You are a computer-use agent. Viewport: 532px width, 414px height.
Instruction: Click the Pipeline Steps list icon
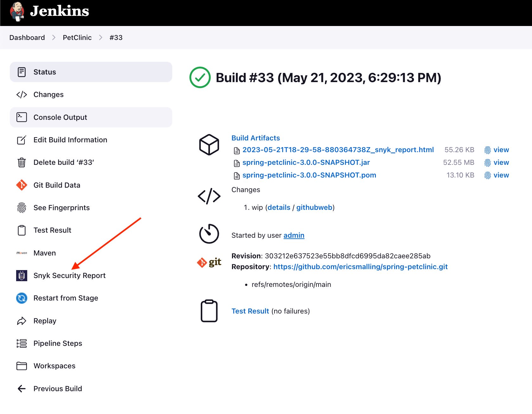(22, 343)
